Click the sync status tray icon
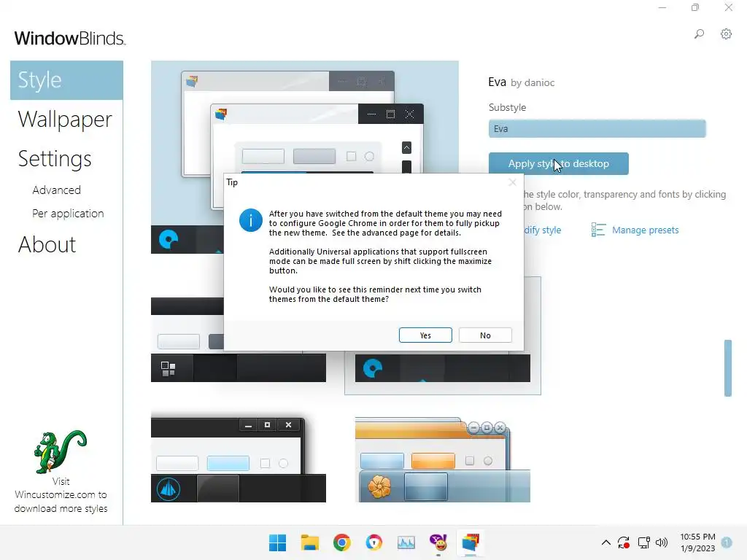Viewport: 747px width, 560px height. pyautogui.click(x=624, y=542)
